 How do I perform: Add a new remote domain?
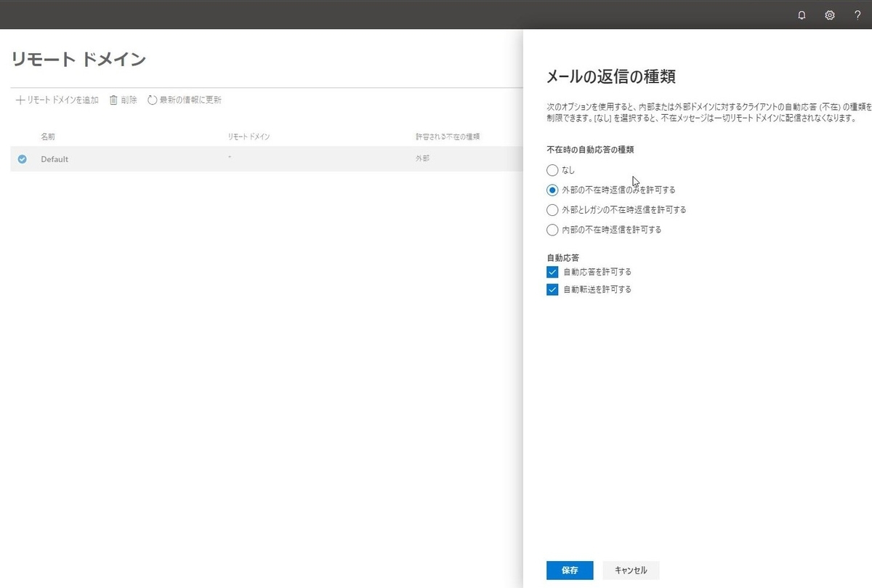coord(55,100)
